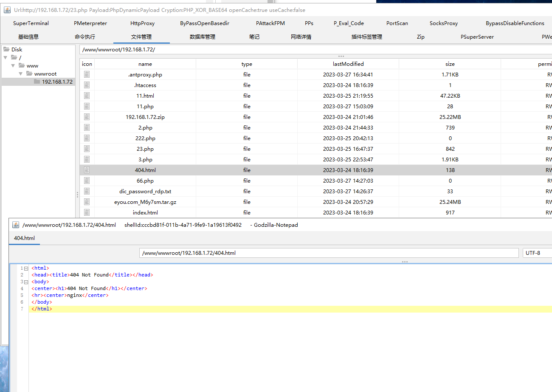
Task: Click the file icon next to .antproxy.php
Action: coord(87,74)
